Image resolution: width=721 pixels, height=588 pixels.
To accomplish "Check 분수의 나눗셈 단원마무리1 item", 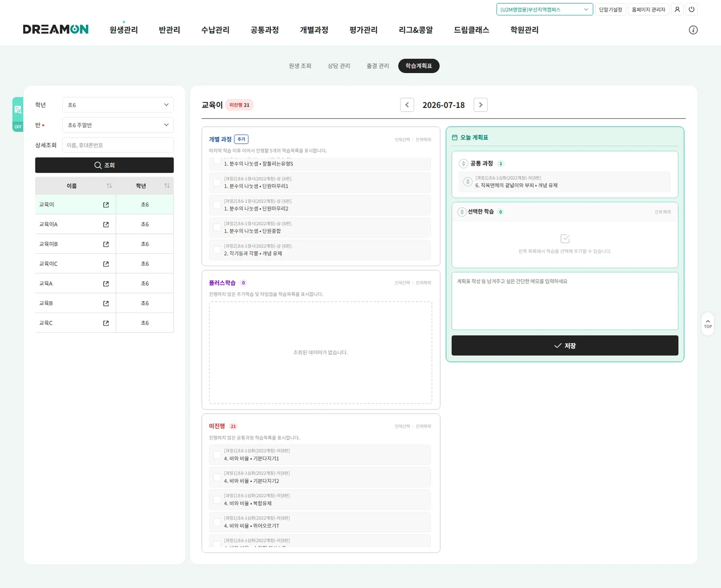I will [x=217, y=182].
